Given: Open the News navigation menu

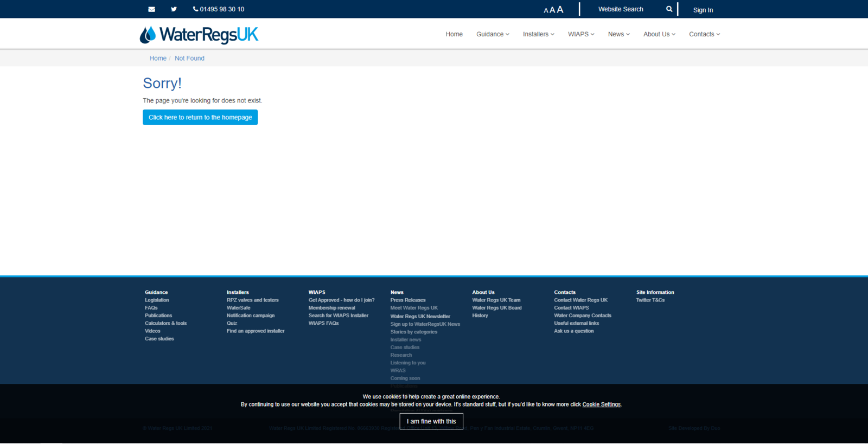Looking at the screenshot, I should click(618, 34).
